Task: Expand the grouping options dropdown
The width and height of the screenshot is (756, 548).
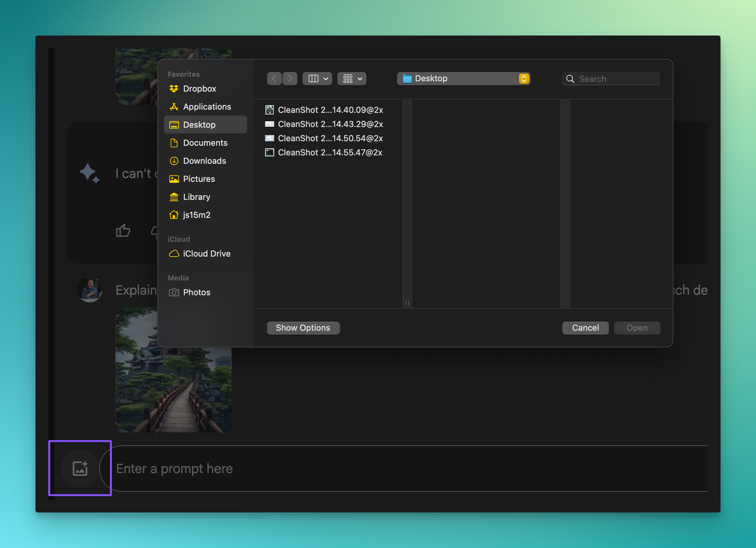Action: click(352, 79)
